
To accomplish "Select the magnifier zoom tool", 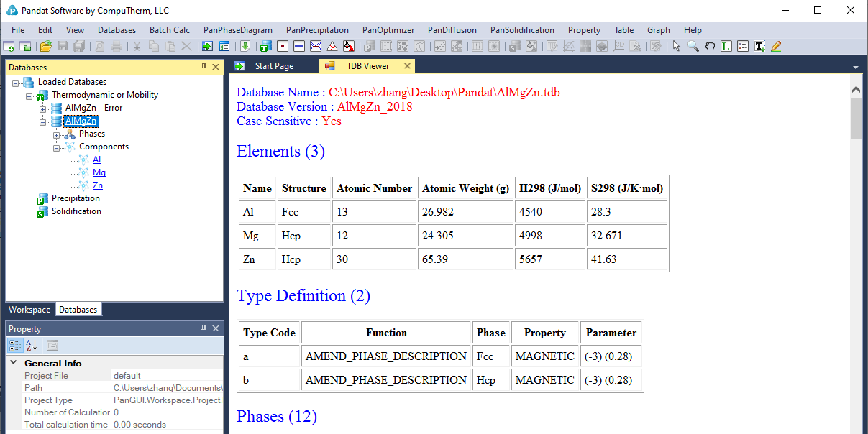I will coord(693,47).
